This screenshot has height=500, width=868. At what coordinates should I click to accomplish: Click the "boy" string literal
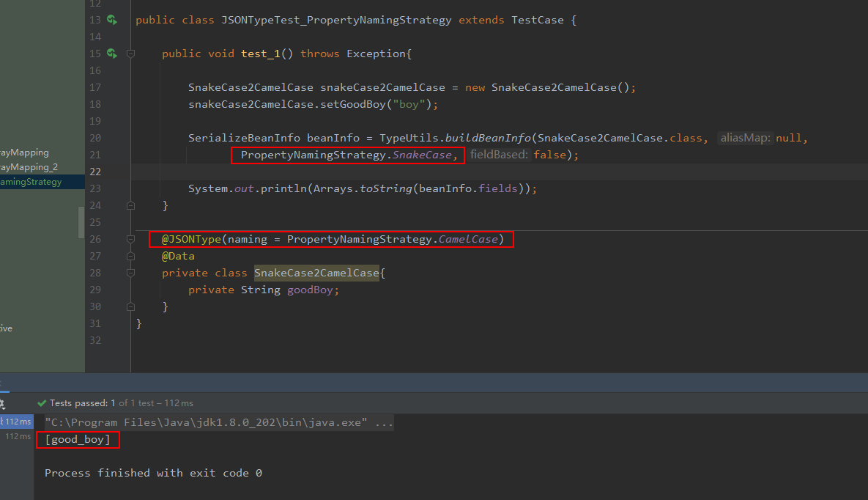[409, 104]
